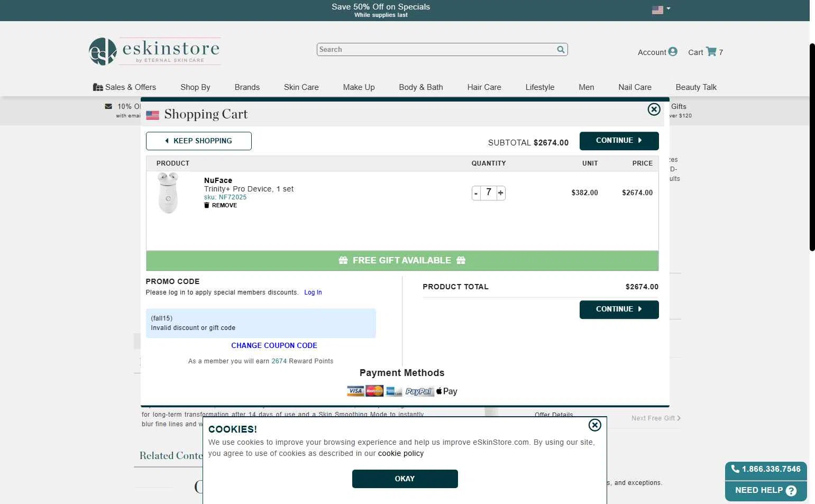Click the sku: NF72025 text
The height and width of the screenshot is (504, 815).
point(225,197)
